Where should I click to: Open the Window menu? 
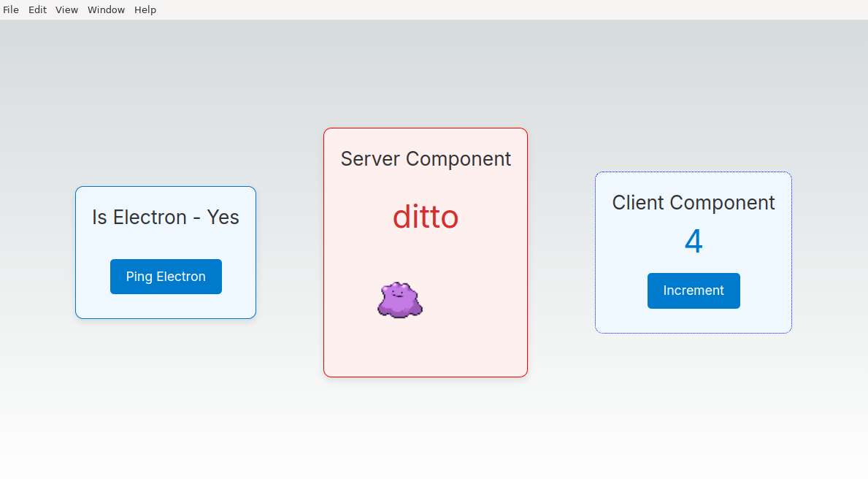pyautogui.click(x=106, y=10)
